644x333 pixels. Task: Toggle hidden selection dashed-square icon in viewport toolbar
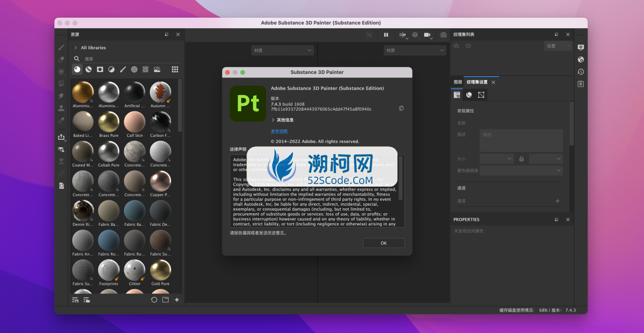(369, 35)
